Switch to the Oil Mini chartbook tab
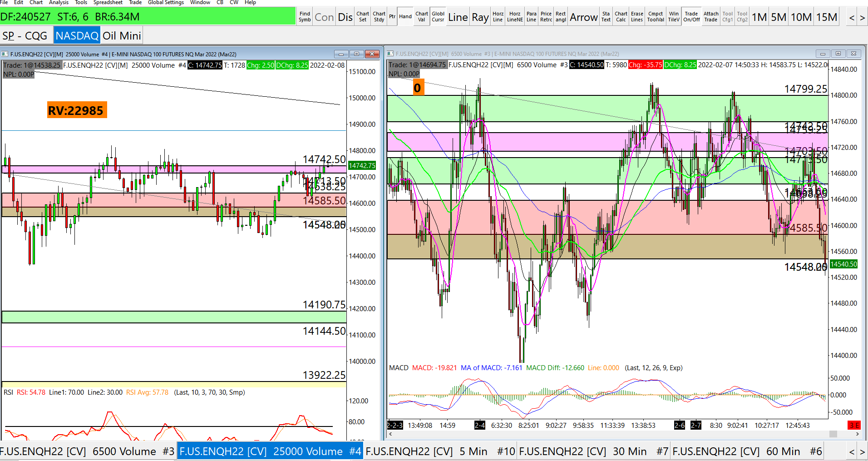Screen dimensions: 868x461 tap(122, 35)
